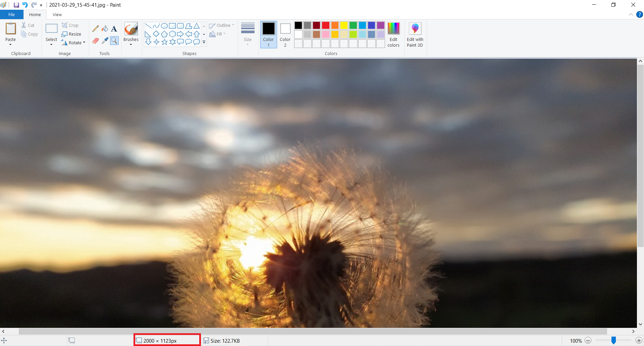Activate the Color 1 selector
This screenshot has width=644, height=346.
268,35
